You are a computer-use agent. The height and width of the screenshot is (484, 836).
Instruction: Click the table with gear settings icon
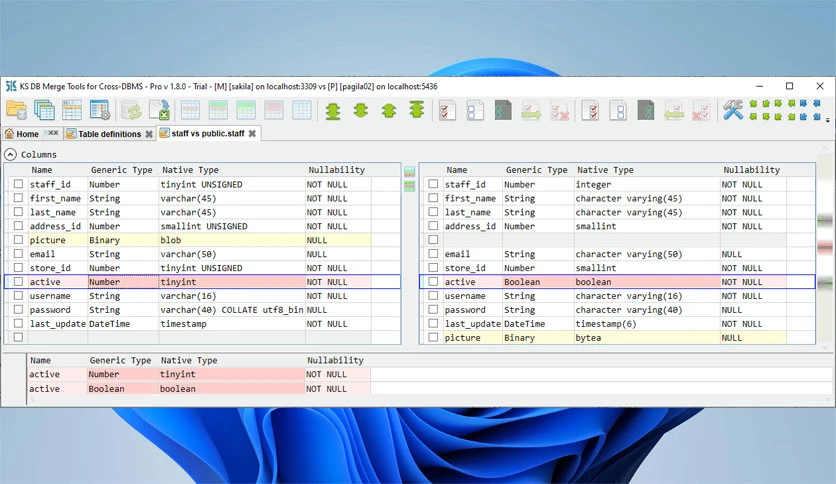(100, 110)
